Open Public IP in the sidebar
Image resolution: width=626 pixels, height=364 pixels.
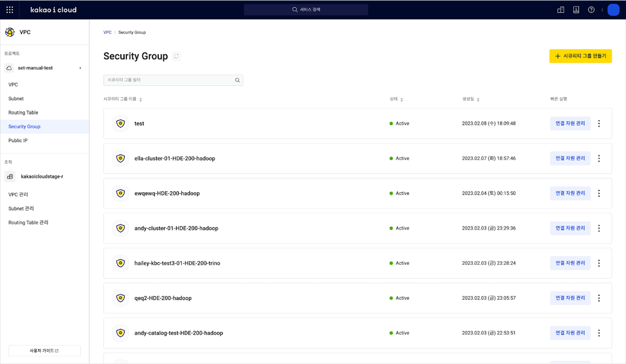point(18,141)
